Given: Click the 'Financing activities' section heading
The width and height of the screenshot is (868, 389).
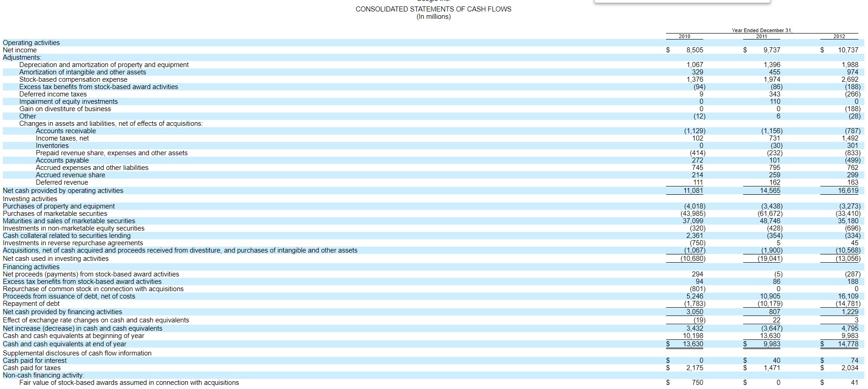Looking at the screenshot, I should [x=31, y=267].
